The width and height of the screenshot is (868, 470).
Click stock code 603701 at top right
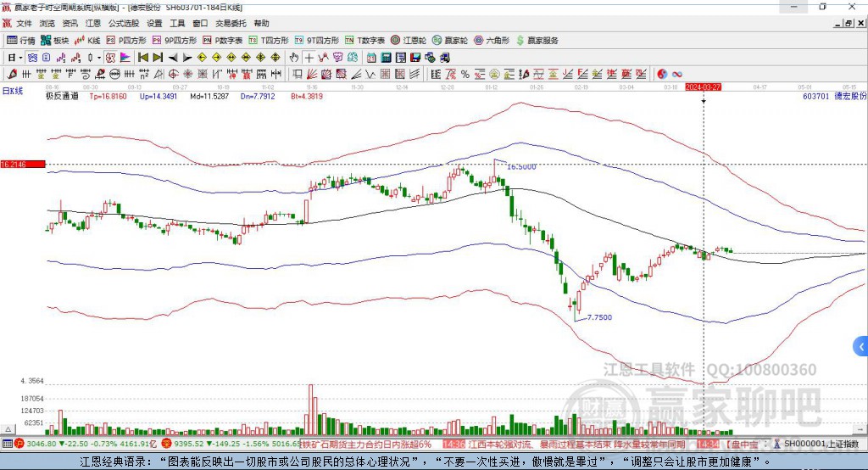coord(816,97)
